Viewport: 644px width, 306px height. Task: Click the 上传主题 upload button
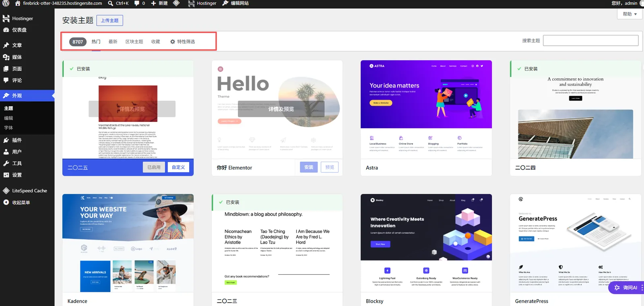[110, 21]
